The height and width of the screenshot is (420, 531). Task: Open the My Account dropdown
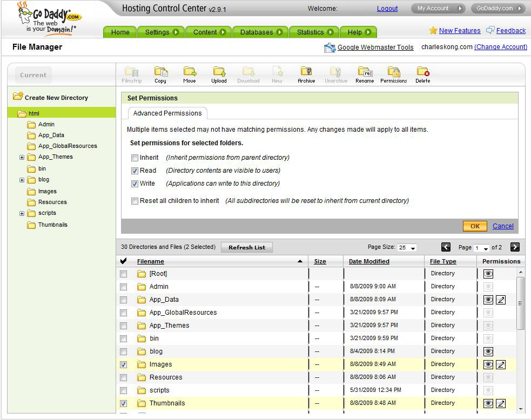tap(438, 9)
